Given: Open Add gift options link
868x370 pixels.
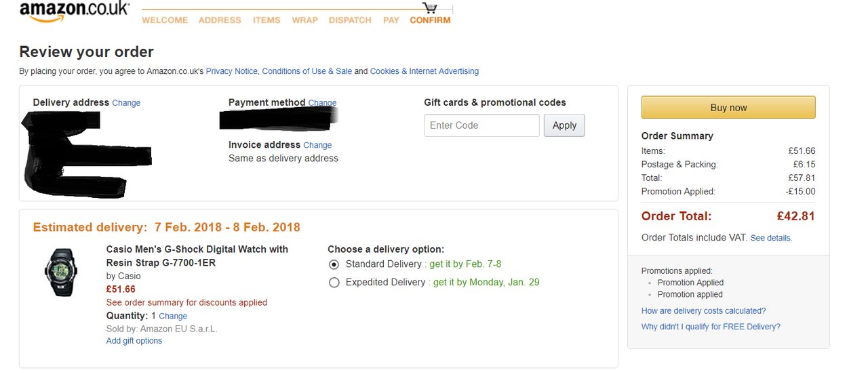Looking at the screenshot, I should tap(134, 341).
